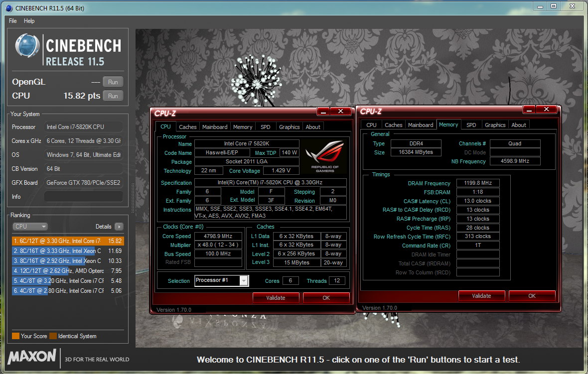Screen dimensions: 588x374
Task: Click the tRFC value 313 clocks
Action: tap(478, 236)
